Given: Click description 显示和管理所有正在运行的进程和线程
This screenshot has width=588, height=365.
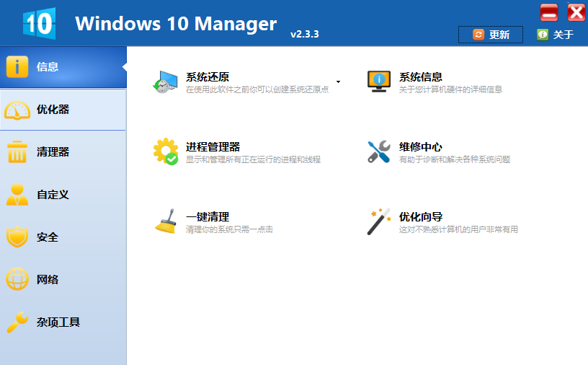Looking at the screenshot, I should pos(253,159).
